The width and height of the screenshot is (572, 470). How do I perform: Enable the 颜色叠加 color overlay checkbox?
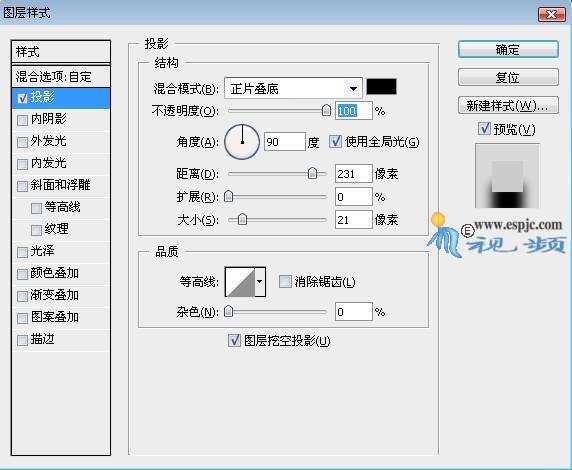[22, 274]
